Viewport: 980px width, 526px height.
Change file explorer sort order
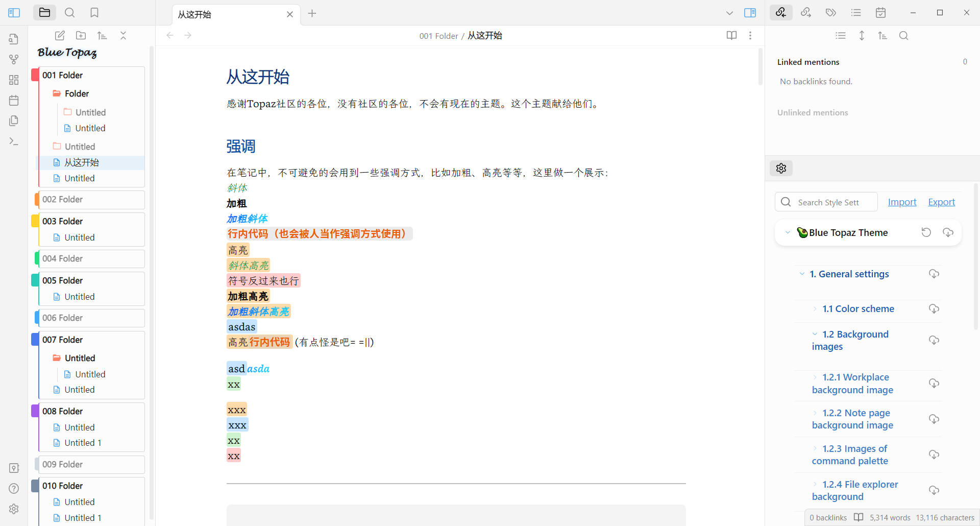pyautogui.click(x=102, y=35)
